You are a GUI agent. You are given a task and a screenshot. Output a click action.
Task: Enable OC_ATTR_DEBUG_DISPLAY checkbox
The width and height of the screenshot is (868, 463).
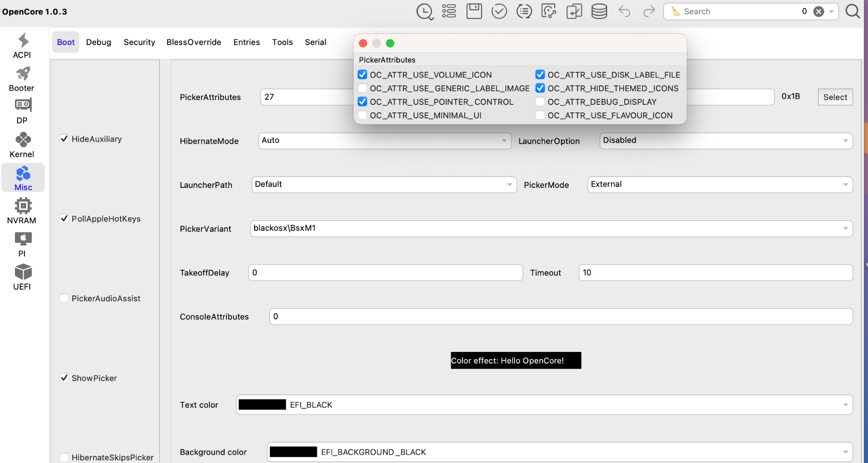[x=540, y=102]
